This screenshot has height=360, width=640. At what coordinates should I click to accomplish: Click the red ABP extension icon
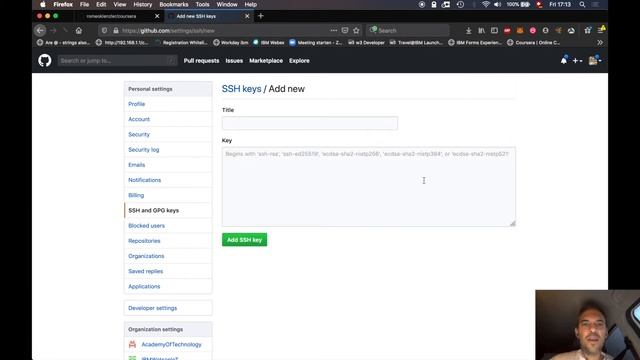[507, 31]
